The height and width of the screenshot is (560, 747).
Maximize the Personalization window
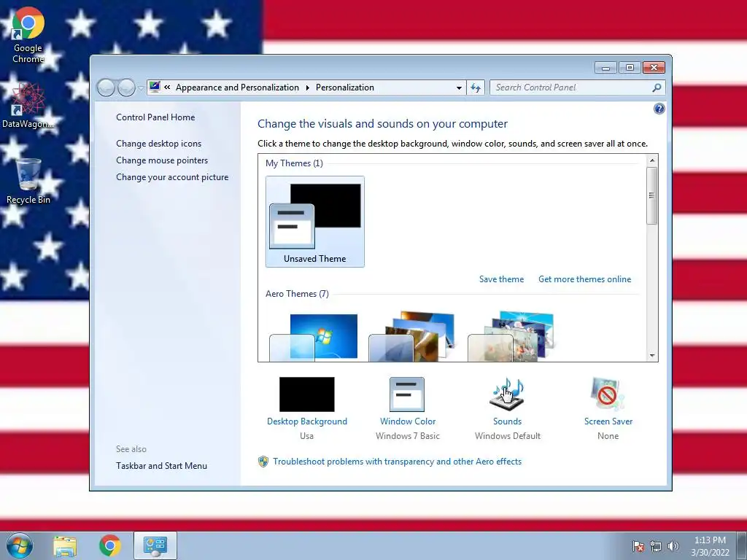pos(630,68)
